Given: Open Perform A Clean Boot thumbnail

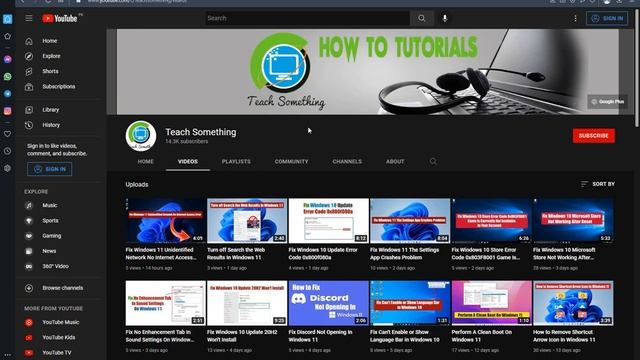Looking at the screenshot, I should (491, 303).
